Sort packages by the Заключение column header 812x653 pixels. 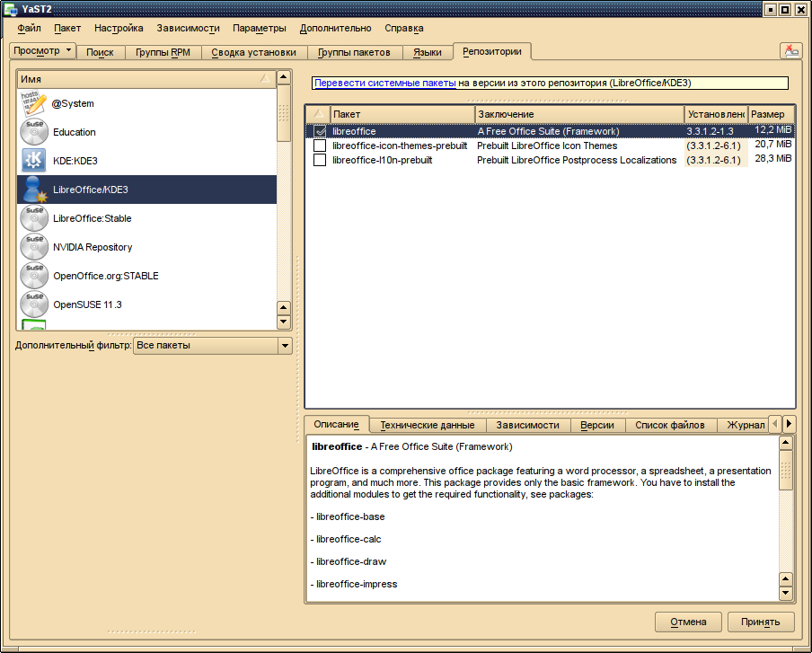[x=580, y=114]
